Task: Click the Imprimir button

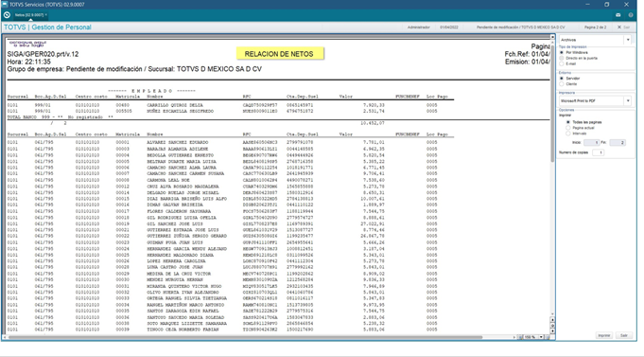Action: click(x=603, y=335)
